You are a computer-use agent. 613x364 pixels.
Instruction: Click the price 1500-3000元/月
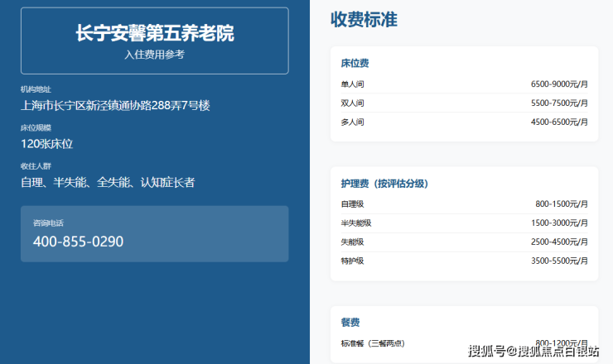point(559,223)
